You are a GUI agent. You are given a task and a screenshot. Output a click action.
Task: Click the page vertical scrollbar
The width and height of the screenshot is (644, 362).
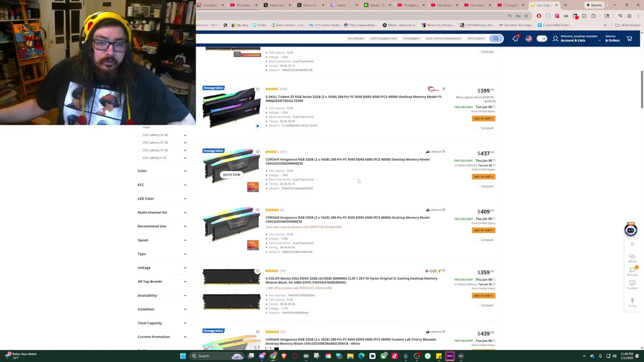click(x=641, y=89)
